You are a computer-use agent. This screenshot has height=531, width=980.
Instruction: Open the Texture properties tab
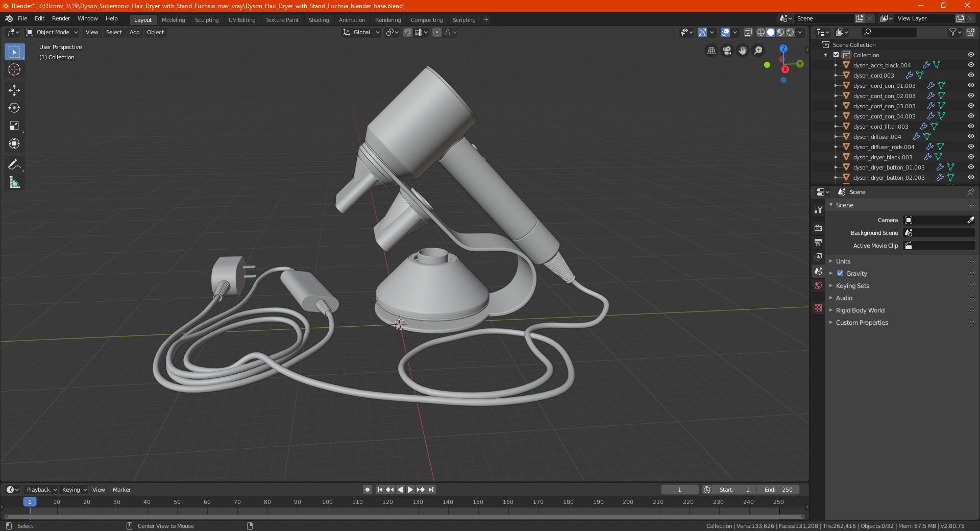tap(818, 308)
